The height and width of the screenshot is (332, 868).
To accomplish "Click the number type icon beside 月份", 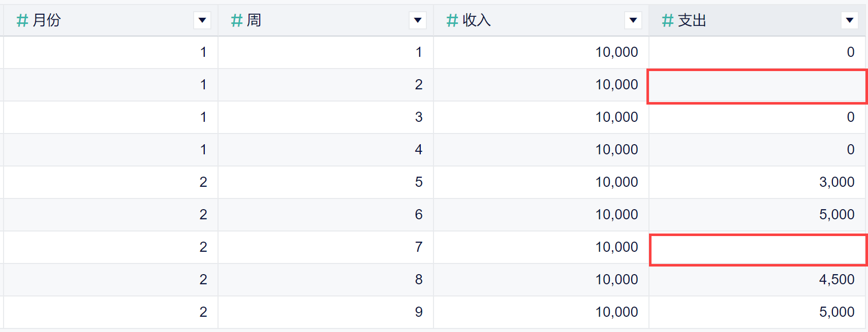I will point(22,20).
